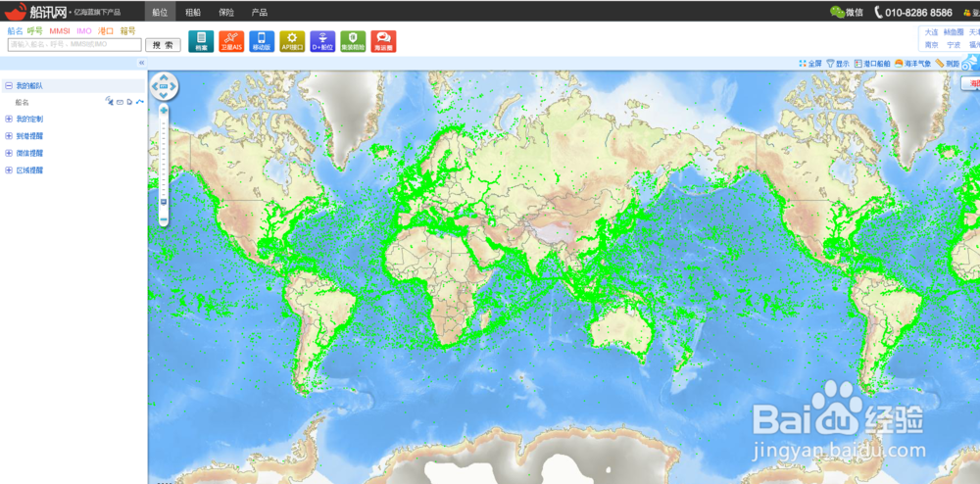Jump to 宁波 port link
Image resolution: width=980 pixels, height=484 pixels.
pyautogui.click(x=954, y=45)
